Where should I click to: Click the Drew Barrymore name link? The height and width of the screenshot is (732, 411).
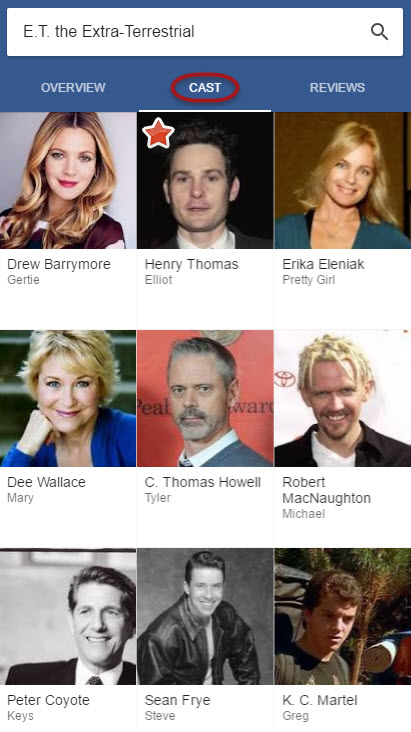[x=59, y=264]
